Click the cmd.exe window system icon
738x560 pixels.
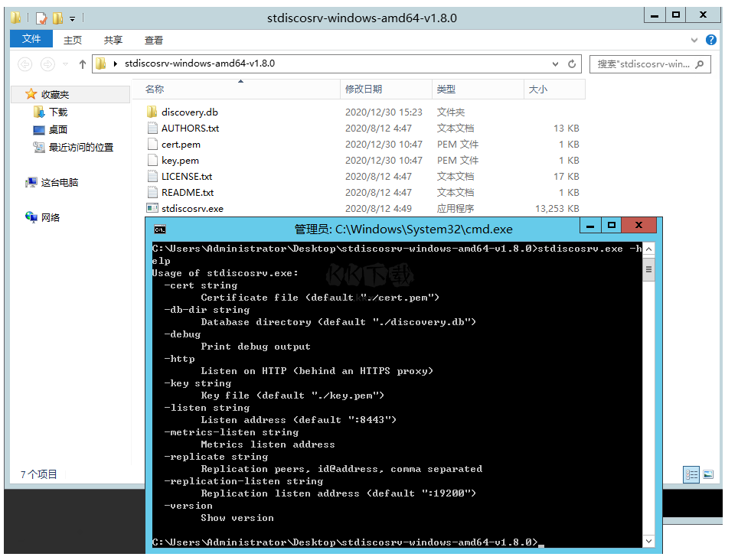(160, 229)
